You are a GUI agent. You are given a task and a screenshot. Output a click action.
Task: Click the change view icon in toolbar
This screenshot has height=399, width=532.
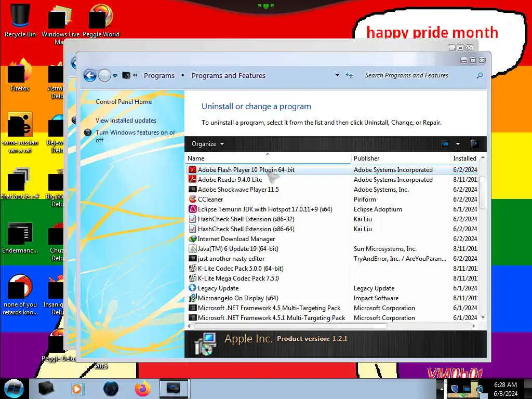coord(445,144)
